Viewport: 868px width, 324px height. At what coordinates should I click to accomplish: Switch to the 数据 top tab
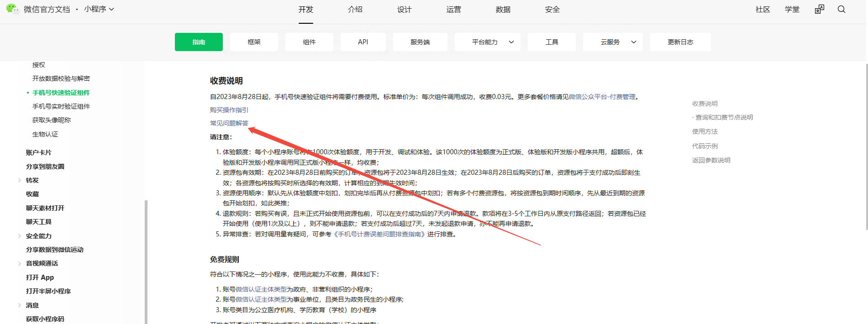(503, 10)
